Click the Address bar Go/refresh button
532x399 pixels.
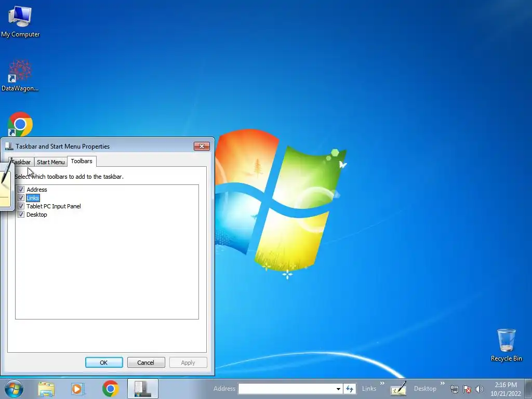click(350, 389)
